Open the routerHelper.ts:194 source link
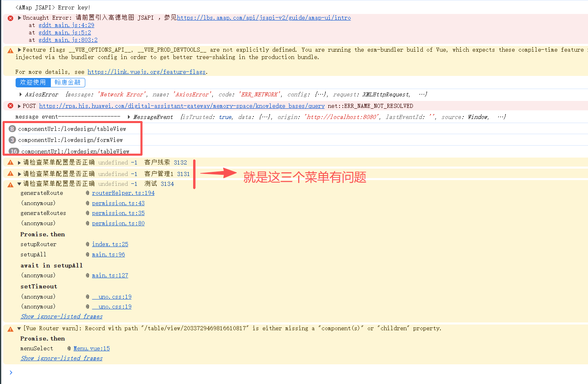 click(x=123, y=193)
